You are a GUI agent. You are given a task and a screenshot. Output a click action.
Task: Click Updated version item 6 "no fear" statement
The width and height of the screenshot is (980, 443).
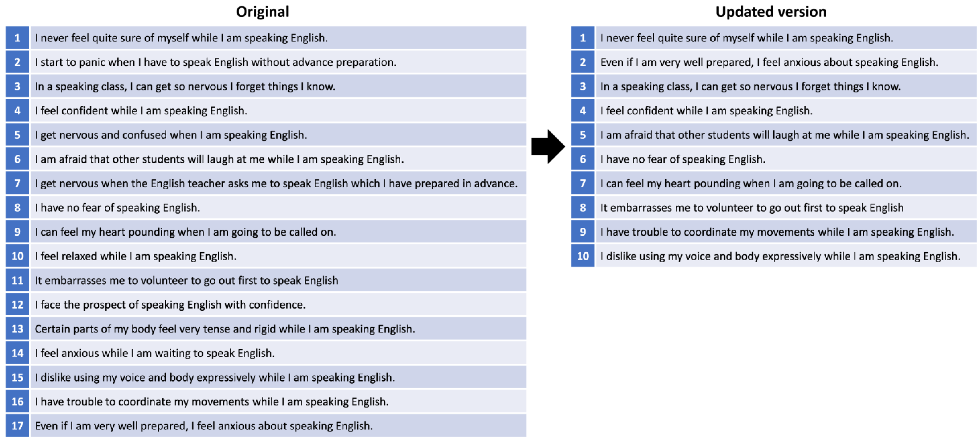click(683, 159)
